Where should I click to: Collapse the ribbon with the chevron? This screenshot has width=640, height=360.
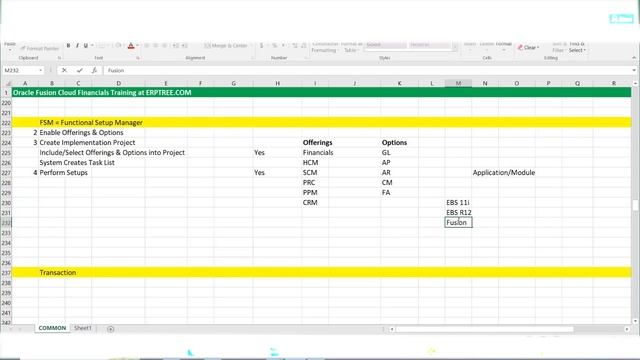click(x=634, y=58)
